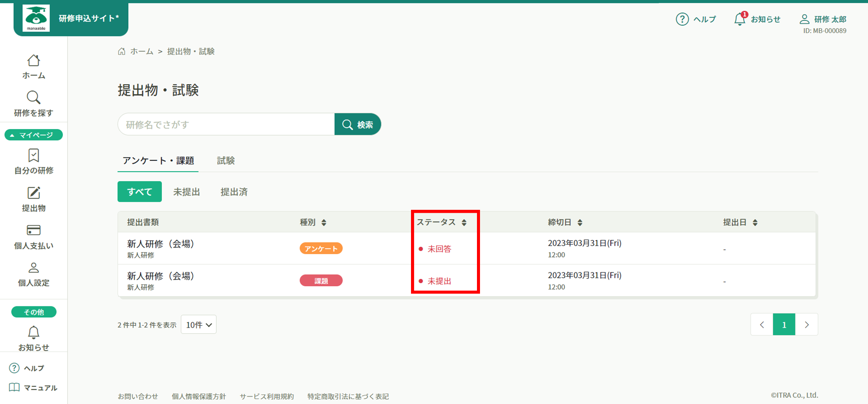Select the すべて filter
868x404 pixels.
click(x=140, y=192)
